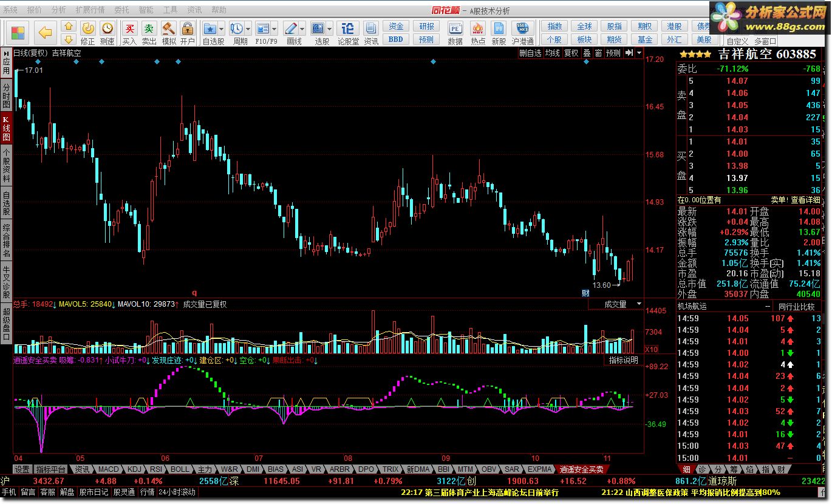832x504 pixels.
Task: Click the 24小时滚动 status bar item
Action: pos(177,492)
